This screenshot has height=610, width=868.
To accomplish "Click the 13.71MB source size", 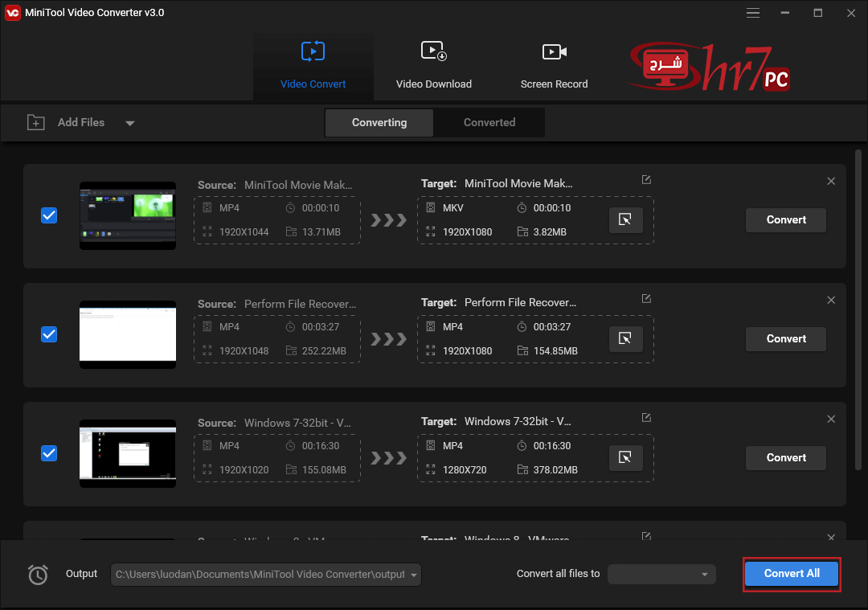I will click(x=321, y=232).
